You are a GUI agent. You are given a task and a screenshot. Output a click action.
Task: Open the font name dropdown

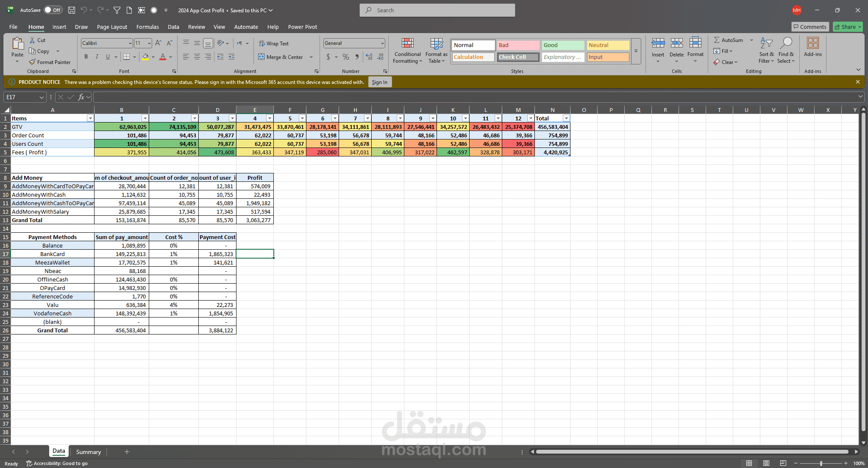coord(130,43)
